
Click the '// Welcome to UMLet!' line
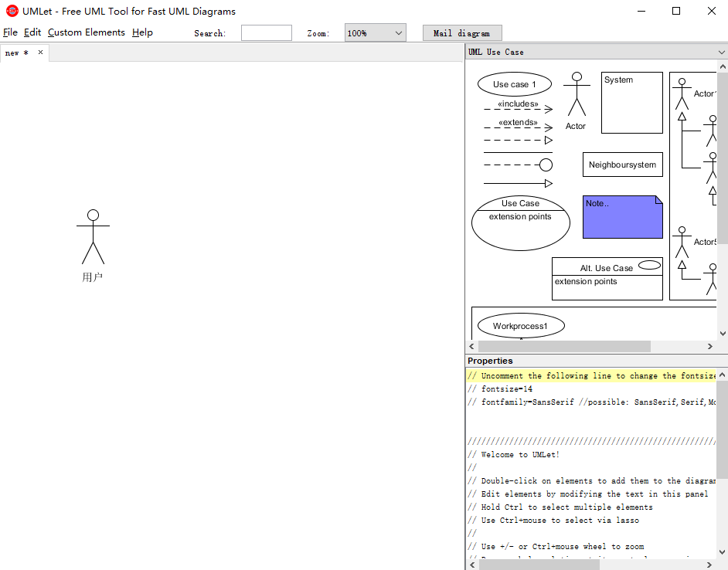coord(513,454)
